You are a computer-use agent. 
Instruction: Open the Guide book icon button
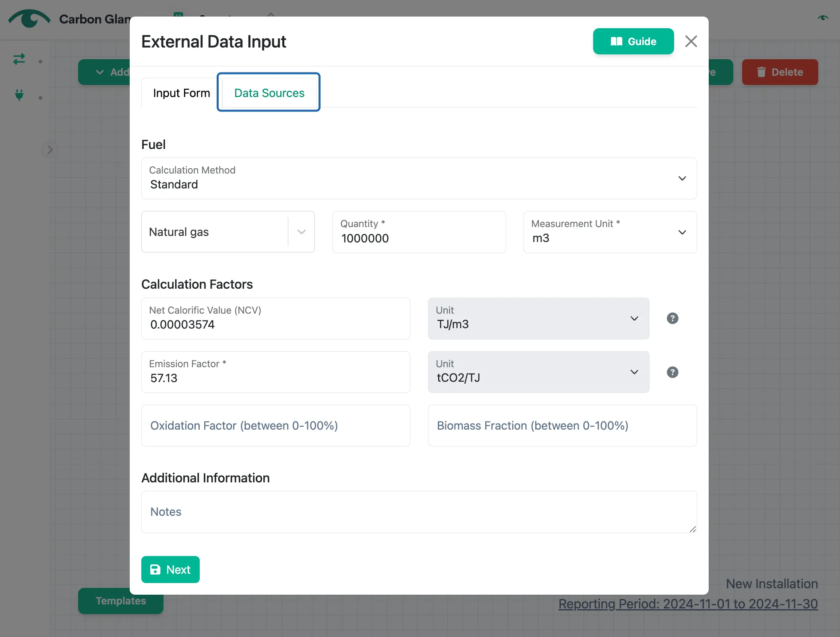pyautogui.click(x=633, y=41)
